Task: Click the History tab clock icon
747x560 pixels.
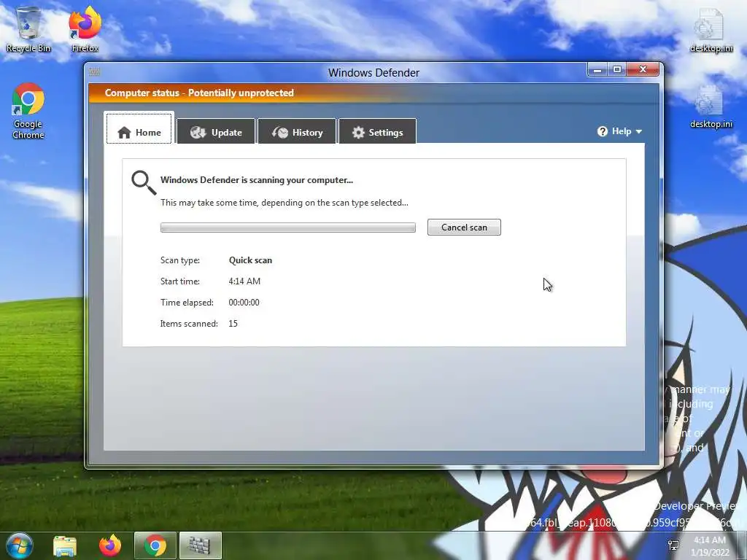Action: click(280, 133)
